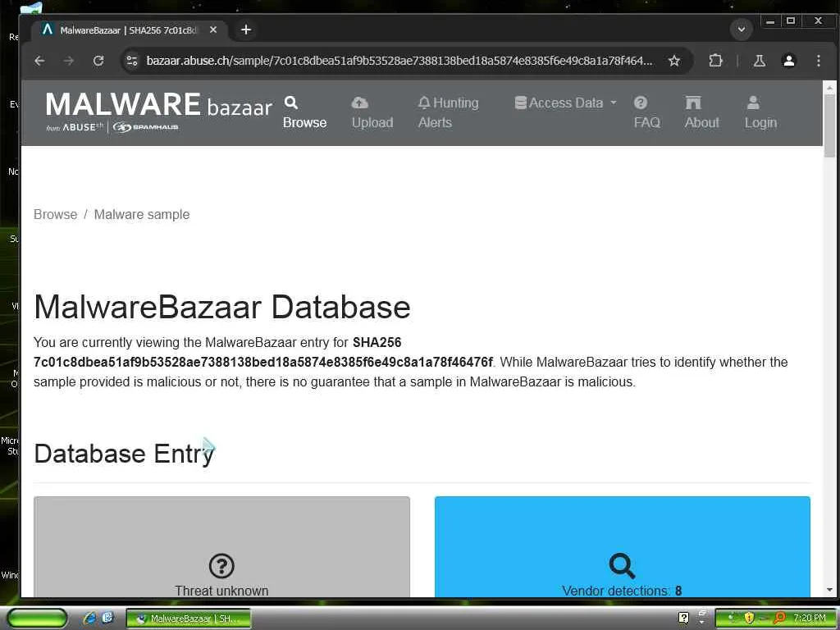The height and width of the screenshot is (630, 840).
Task: Select the MalwareBazaar SHA256 tab
Action: pyautogui.click(x=129, y=30)
